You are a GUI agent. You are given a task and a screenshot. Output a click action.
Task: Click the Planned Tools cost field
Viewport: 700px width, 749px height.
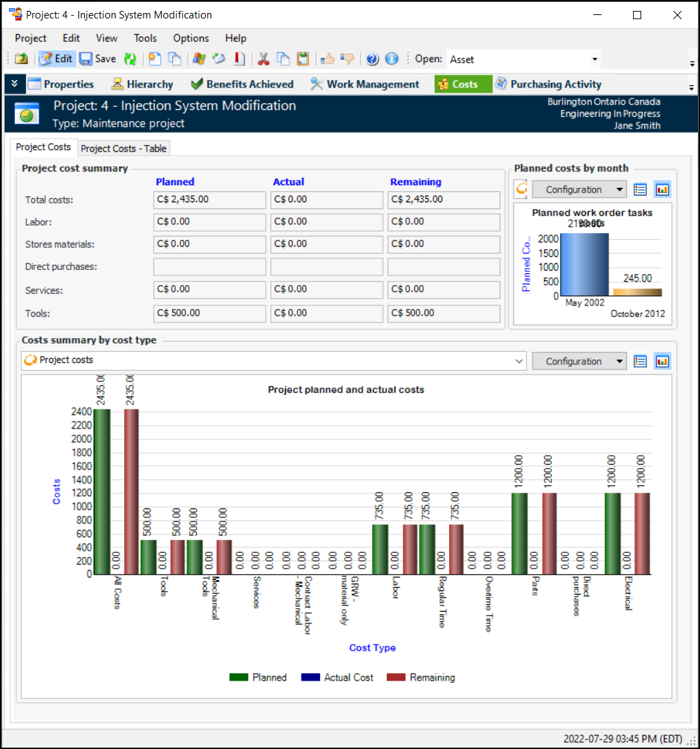[x=209, y=314]
